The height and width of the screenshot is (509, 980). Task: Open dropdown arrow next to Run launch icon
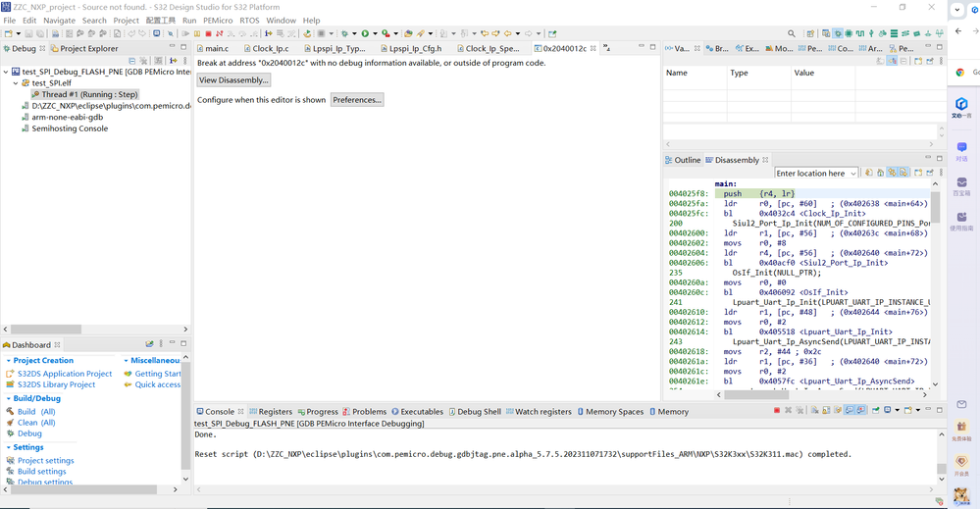(x=375, y=33)
